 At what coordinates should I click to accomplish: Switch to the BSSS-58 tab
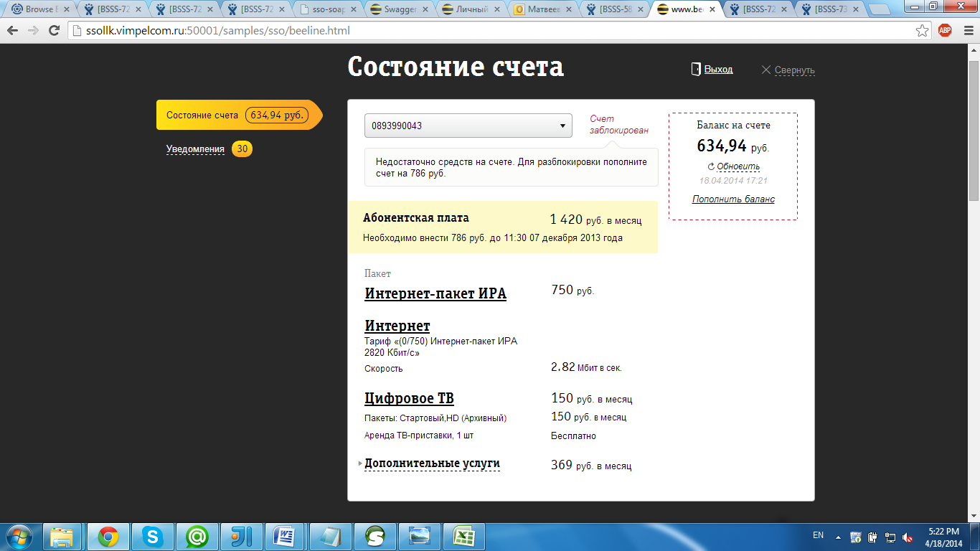coord(614,9)
